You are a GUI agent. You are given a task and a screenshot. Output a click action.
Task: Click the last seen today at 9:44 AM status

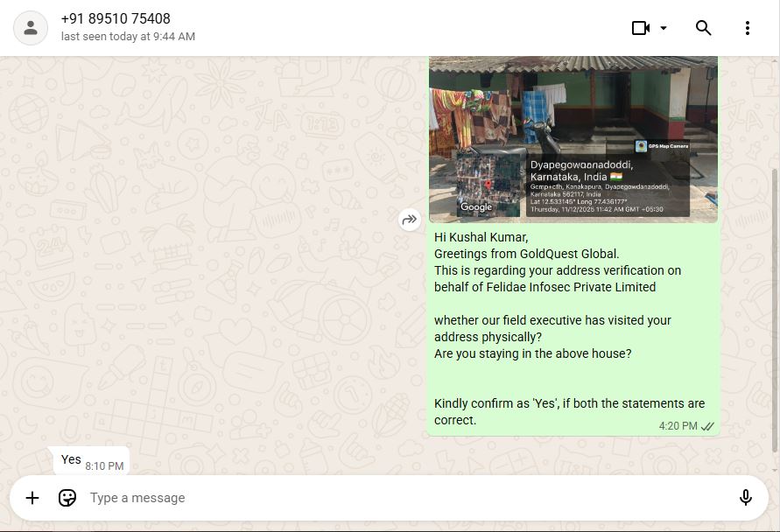tap(128, 37)
